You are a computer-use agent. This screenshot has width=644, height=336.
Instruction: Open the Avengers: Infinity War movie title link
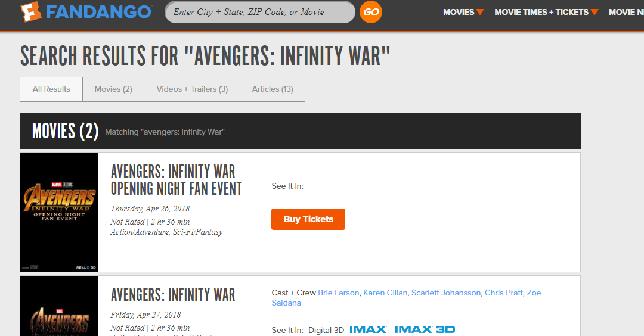coord(173,295)
